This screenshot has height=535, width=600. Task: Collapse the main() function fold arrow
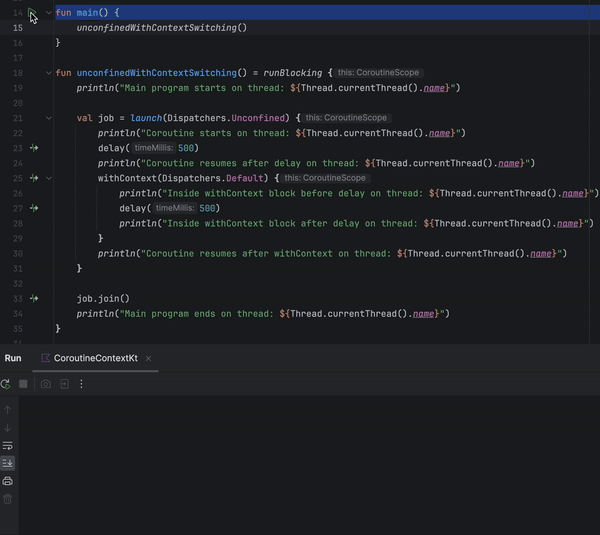[49, 12]
